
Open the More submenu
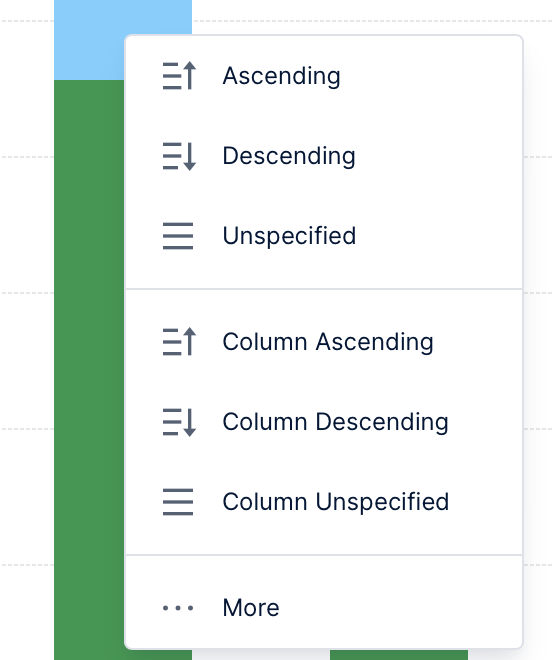[324, 608]
